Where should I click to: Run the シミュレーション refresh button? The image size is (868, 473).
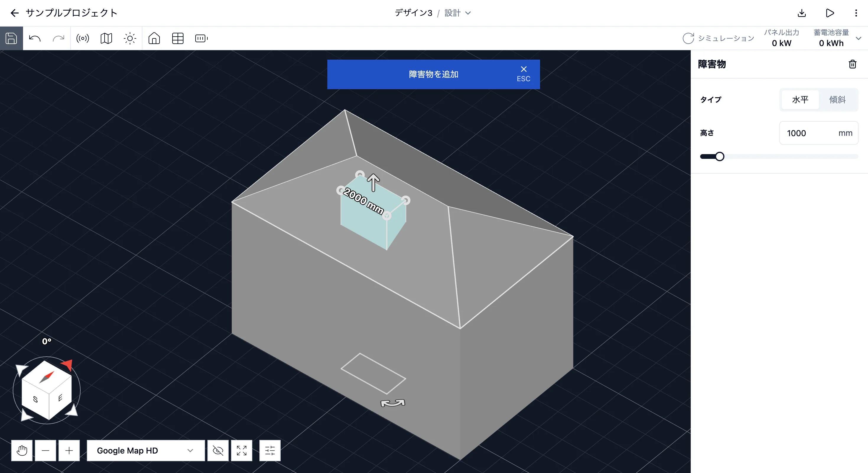pyautogui.click(x=719, y=38)
